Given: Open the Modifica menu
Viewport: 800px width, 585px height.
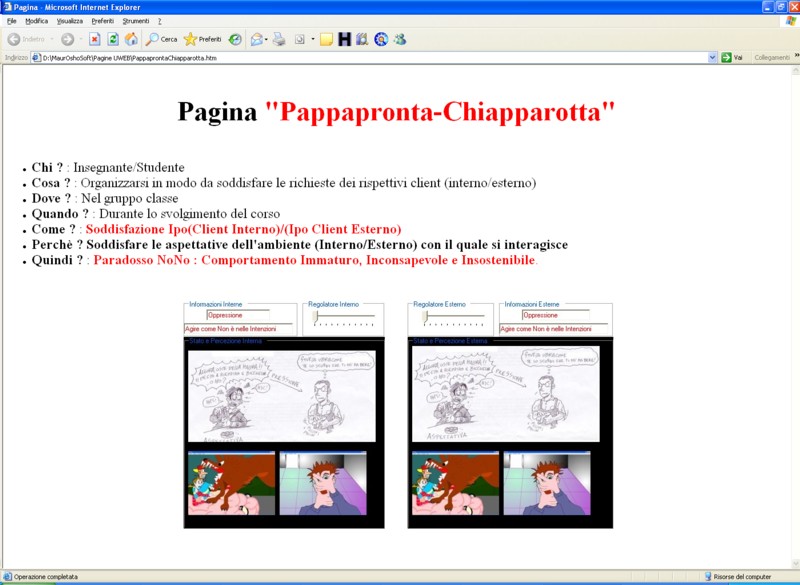Looking at the screenshot, I should point(37,21).
